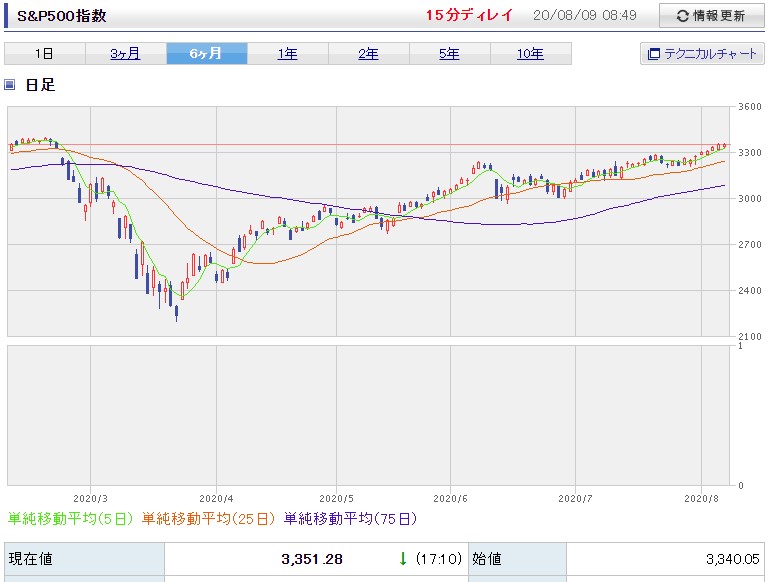769x582 pixels.
Task: Click the 2020/3 date axis label
Action: pyautogui.click(x=90, y=499)
